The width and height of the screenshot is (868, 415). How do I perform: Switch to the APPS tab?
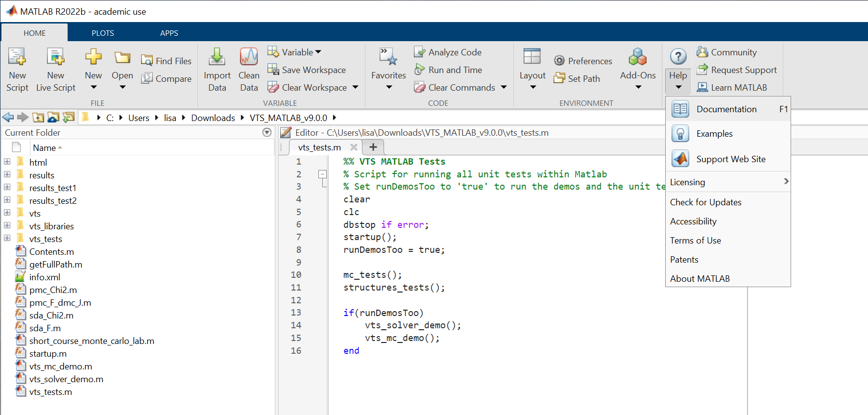pyautogui.click(x=169, y=33)
